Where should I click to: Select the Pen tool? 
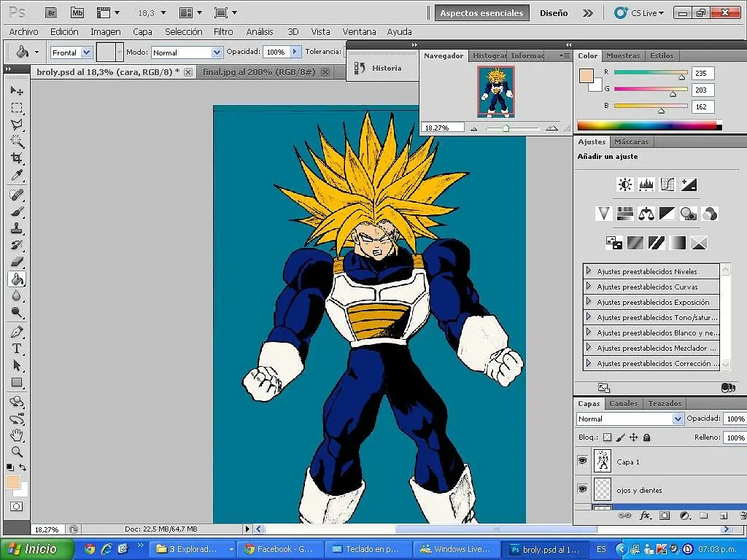17,332
